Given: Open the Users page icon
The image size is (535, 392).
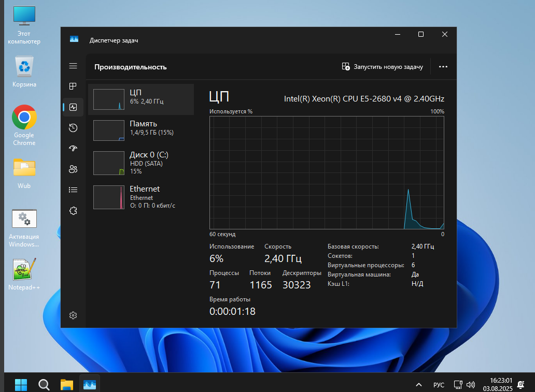Looking at the screenshot, I should tap(73, 169).
